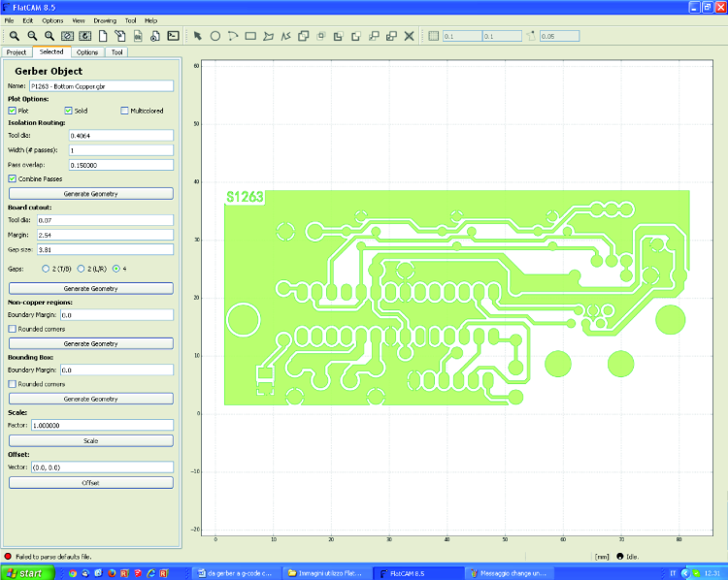Click Generate Geometry under Non-copper regions
This screenshot has width=728, height=580.
91,343
